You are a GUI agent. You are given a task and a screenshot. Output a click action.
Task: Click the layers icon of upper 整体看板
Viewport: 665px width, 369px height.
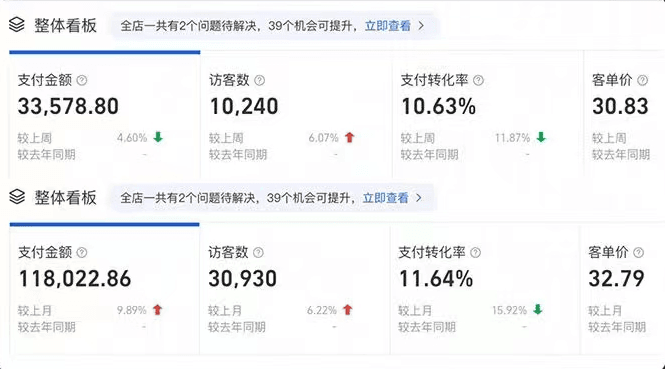coord(17,25)
